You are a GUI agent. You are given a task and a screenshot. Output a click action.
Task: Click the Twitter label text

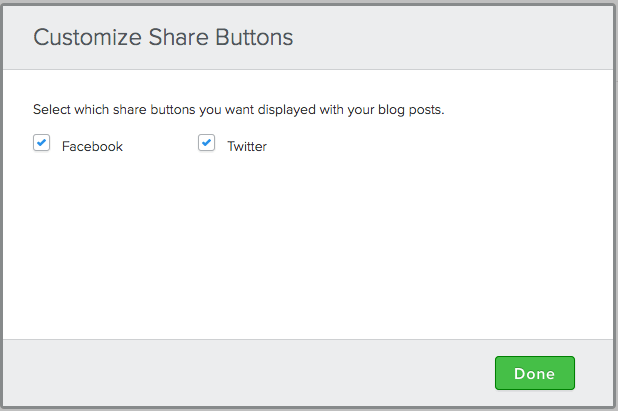(x=247, y=147)
